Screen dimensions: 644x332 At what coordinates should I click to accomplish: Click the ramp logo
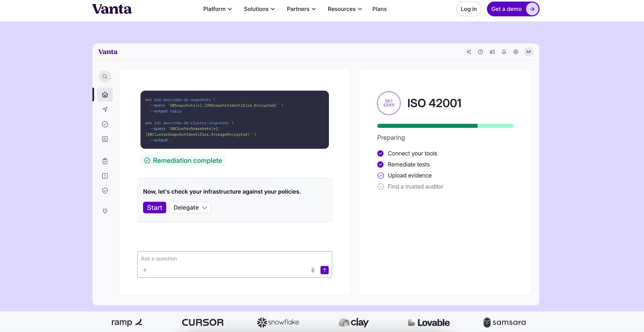127,322
